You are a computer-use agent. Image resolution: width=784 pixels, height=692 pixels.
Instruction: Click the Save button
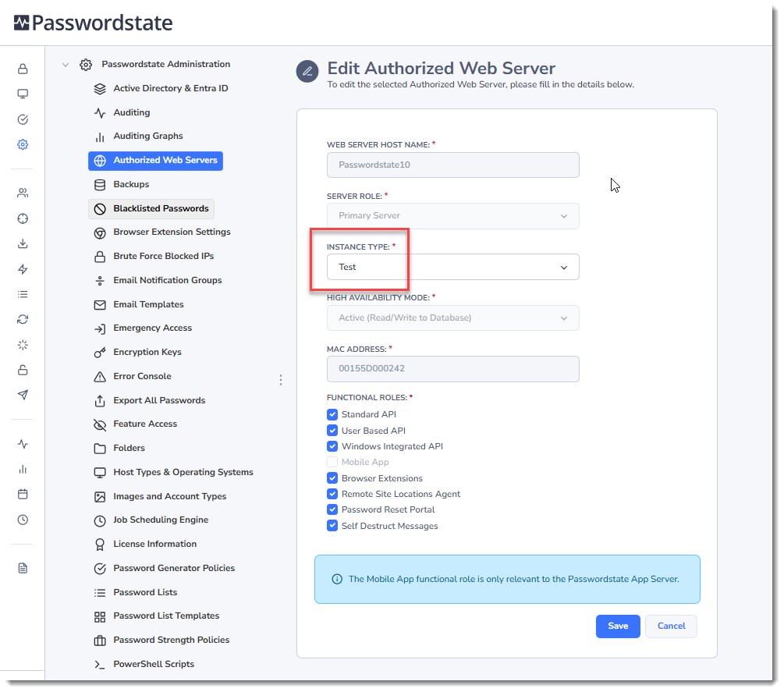(618, 626)
